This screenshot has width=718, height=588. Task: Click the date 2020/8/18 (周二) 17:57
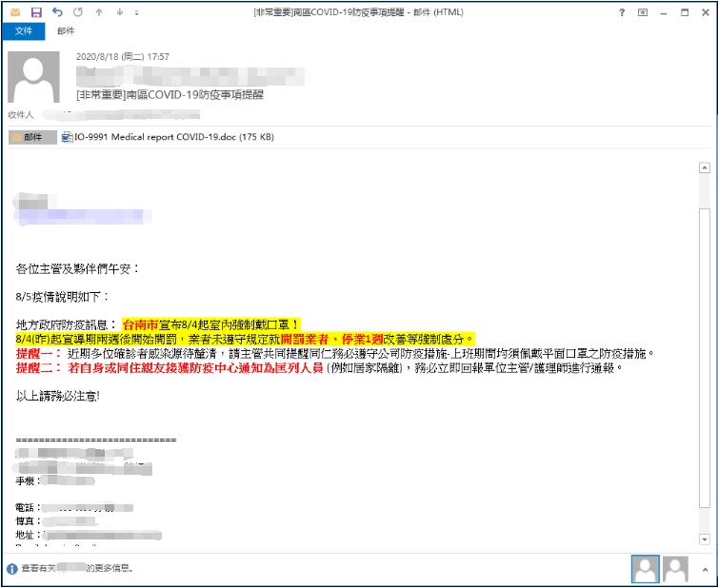[123, 57]
